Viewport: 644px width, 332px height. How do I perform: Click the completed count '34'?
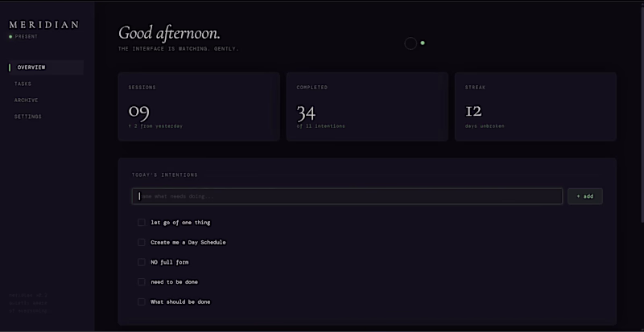[x=306, y=113]
